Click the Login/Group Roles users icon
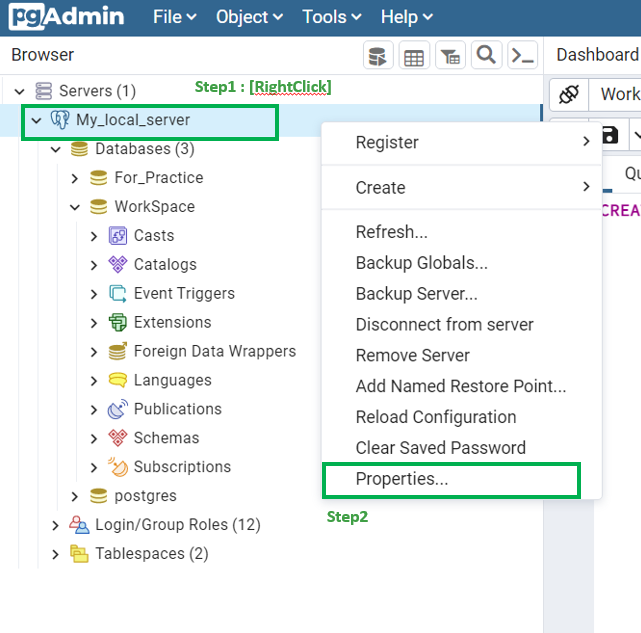The width and height of the screenshot is (641, 633). click(x=79, y=525)
